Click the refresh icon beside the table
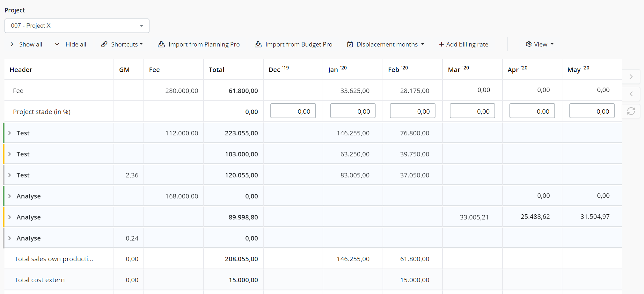 coord(631,111)
